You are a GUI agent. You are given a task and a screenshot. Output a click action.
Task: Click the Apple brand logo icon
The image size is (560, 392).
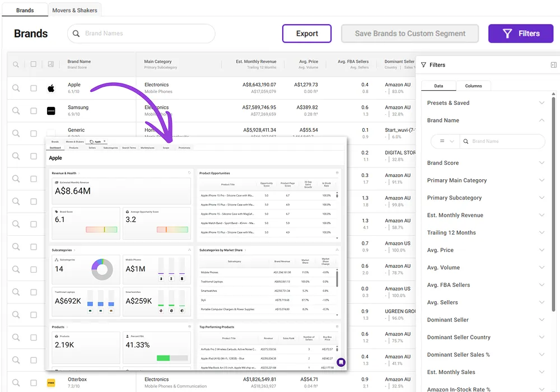coord(51,88)
